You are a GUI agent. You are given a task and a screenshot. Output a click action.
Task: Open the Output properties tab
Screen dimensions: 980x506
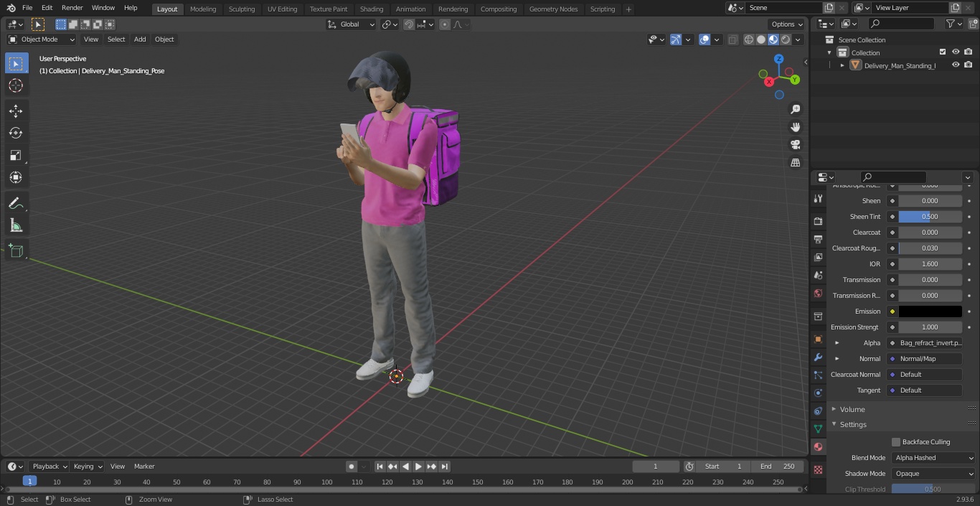818,239
